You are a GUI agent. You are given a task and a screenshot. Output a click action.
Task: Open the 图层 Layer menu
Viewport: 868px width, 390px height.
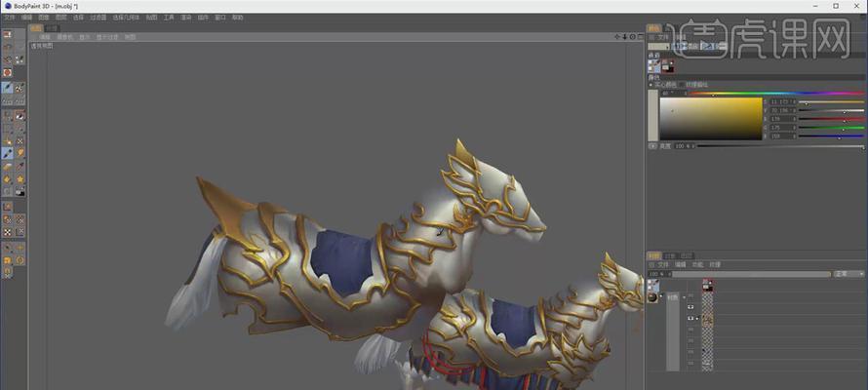click(x=60, y=18)
